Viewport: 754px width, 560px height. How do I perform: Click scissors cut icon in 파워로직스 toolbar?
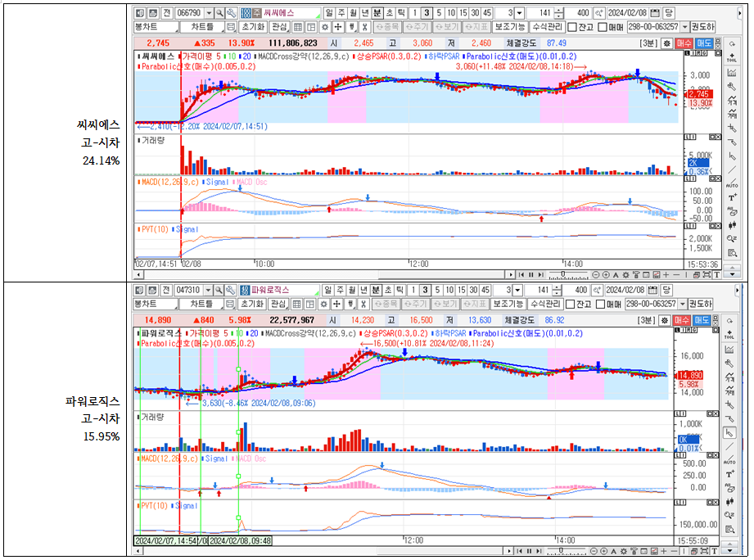(x=363, y=304)
